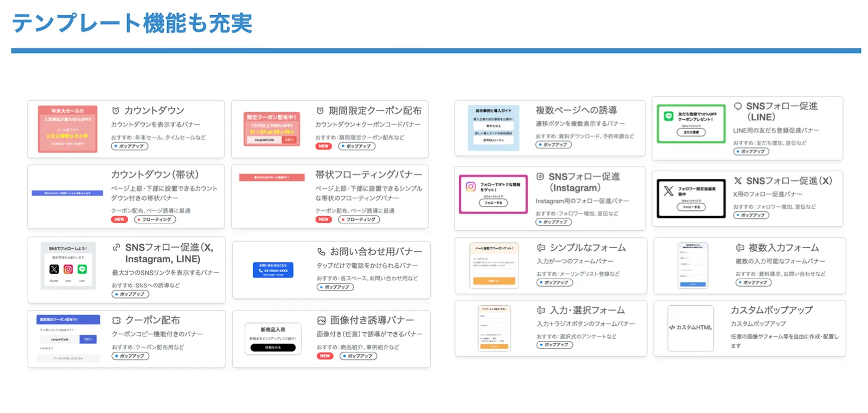Screen dimensions: 868x413
Task: Select the 帯状フローティングバナー title
Action: [x=368, y=175]
